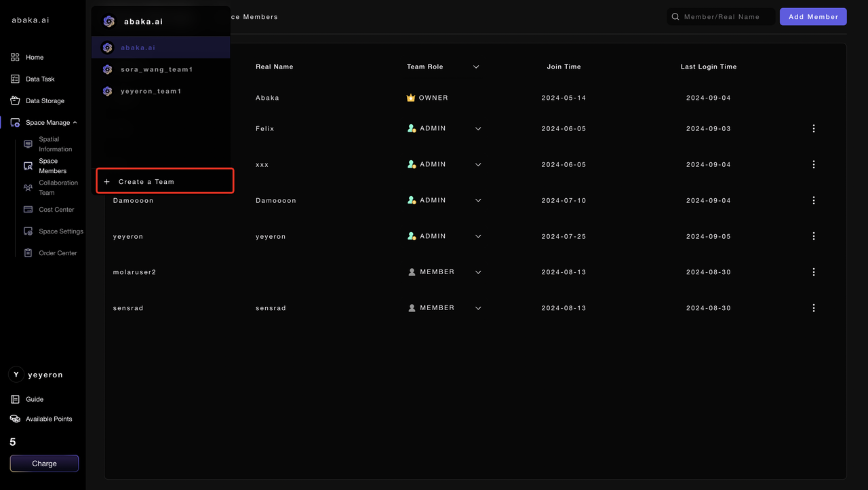This screenshot has width=868, height=490.
Task: Open three-dot menu for Felix row
Action: tap(814, 129)
